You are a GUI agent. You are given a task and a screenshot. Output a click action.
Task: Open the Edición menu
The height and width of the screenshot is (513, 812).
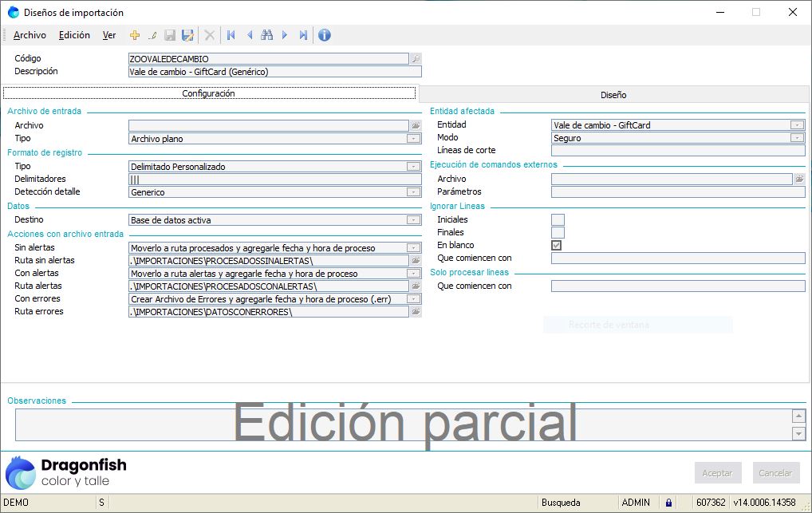coord(74,35)
